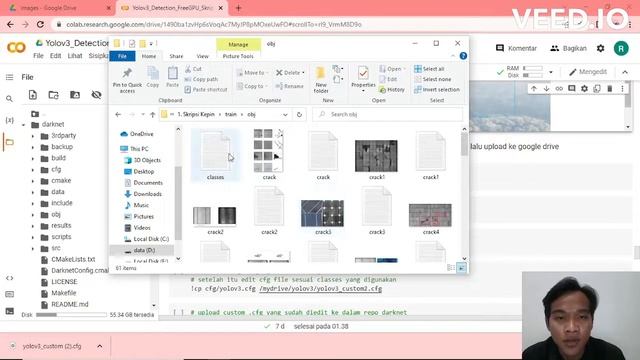The width and height of the screenshot is (640, 360).
Task: Switch to large icons view in Explorer
Action: (461, 268)
